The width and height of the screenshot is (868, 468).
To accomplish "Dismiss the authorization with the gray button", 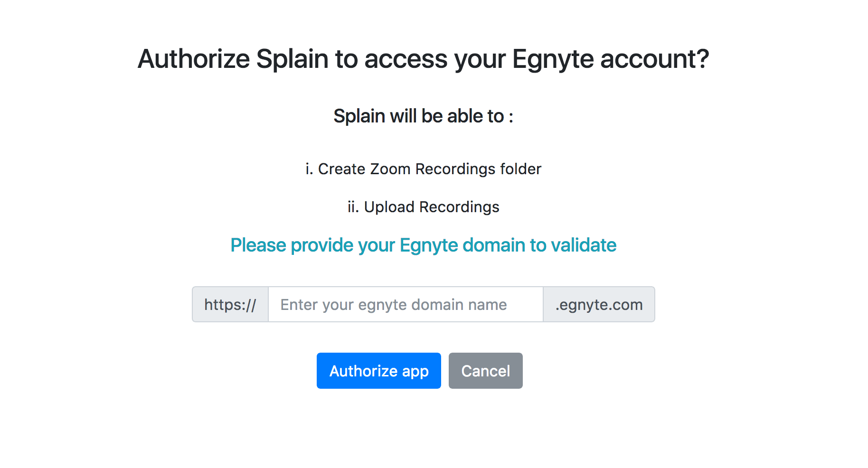I will [485, 371].
